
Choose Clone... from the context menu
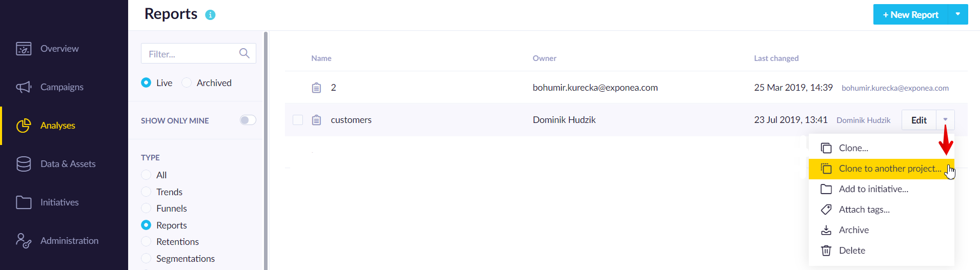tap(882, 148)
